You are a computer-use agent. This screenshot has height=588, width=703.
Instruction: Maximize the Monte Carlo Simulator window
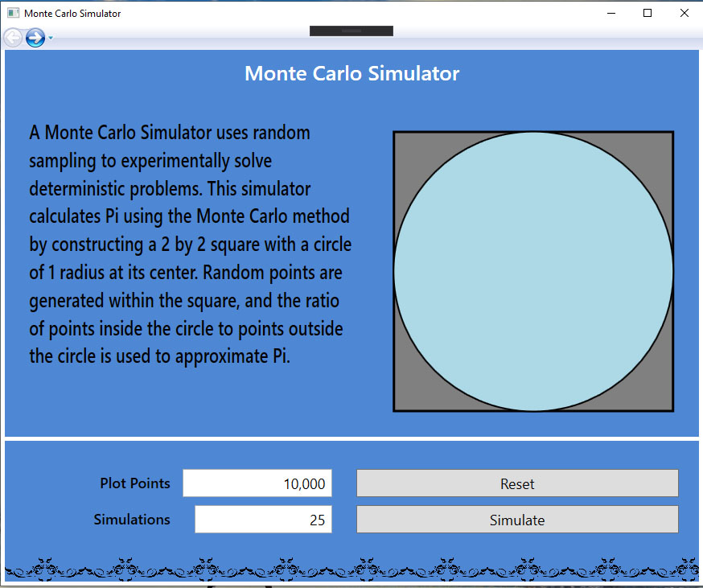tap(648, 13)
